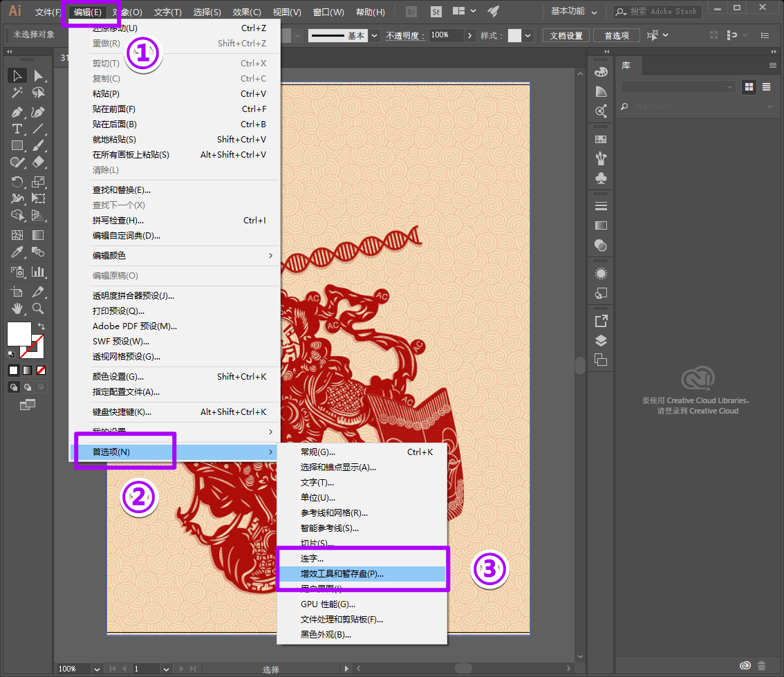Image resolution: width=784 pixels, height=677 pixels.
Task: Click the vertical canvas scrollbar thumb
Action: click(x=580, y=366)
